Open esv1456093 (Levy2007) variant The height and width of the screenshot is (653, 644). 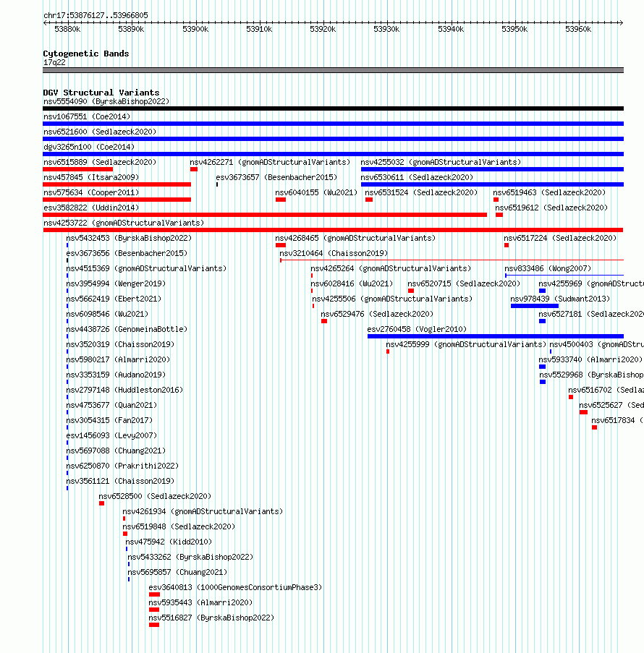111,435
